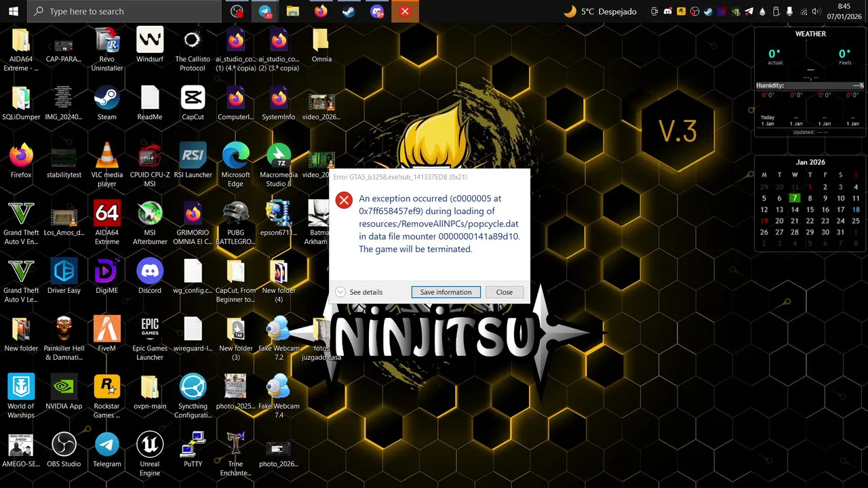868x488 pixels.
Task: Open the 5°C Despejado weather widget
Action: pyautogui.click(x=601, y=11)
